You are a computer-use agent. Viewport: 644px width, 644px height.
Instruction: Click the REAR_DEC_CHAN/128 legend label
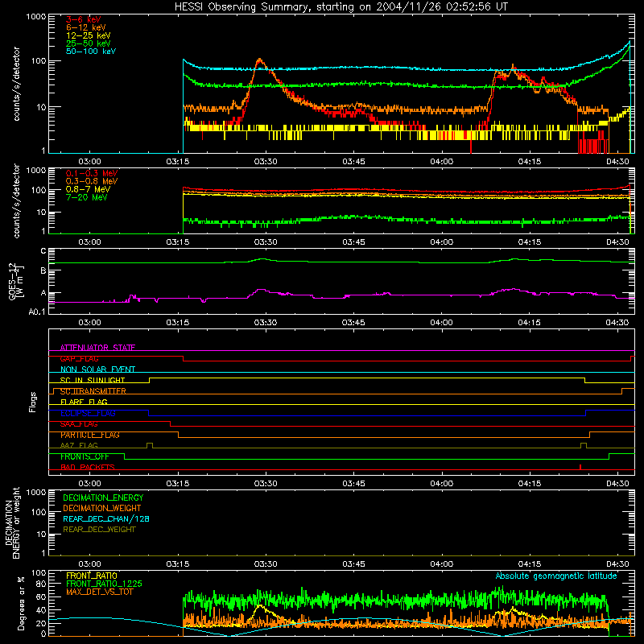point(106,518)
